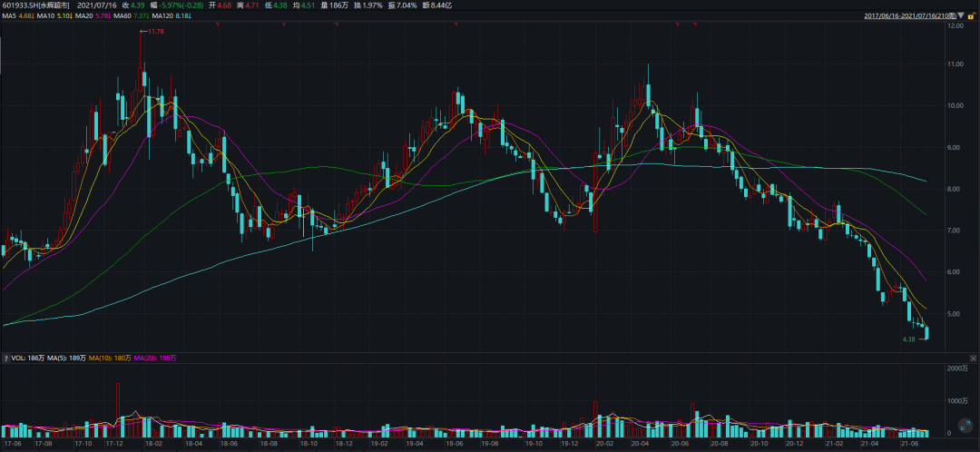Jump to 20-06 on the date axis
The image size is (980, 452).
680,443
